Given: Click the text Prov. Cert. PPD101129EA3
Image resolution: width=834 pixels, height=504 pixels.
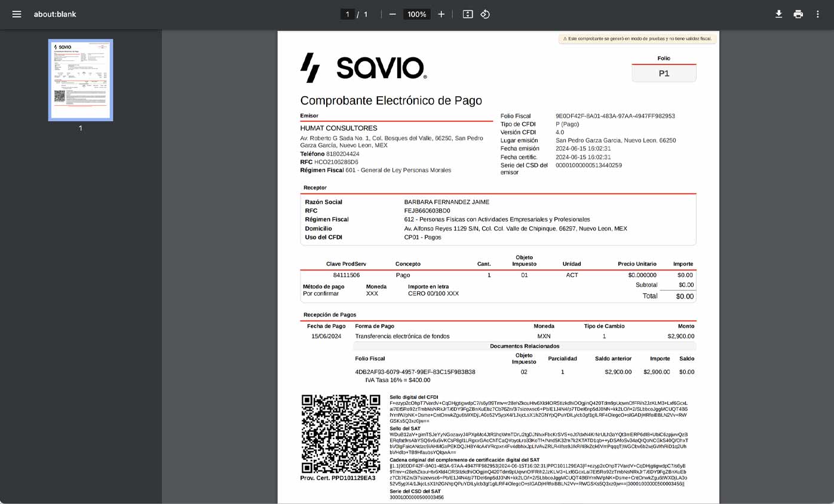Looking at the screenshot, I should (338, 478).
